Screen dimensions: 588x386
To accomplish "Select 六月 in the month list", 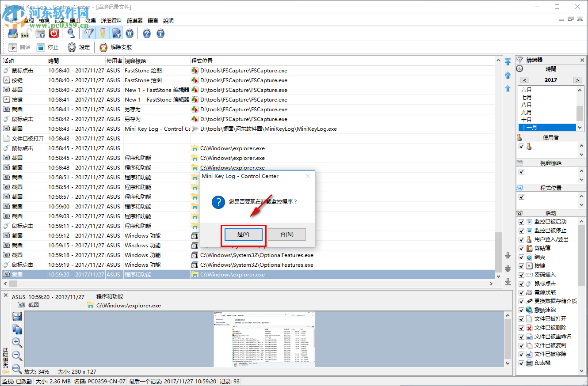I will click(547, 90).
